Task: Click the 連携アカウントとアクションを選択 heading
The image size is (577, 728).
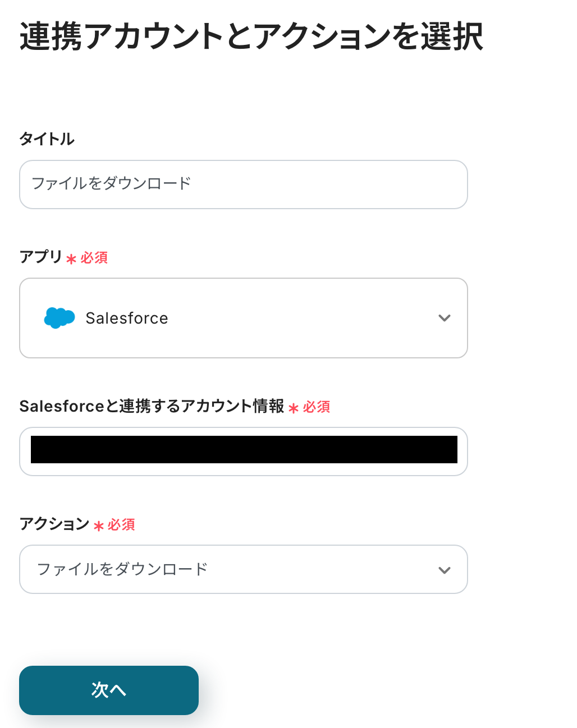Action: point(251,37)
